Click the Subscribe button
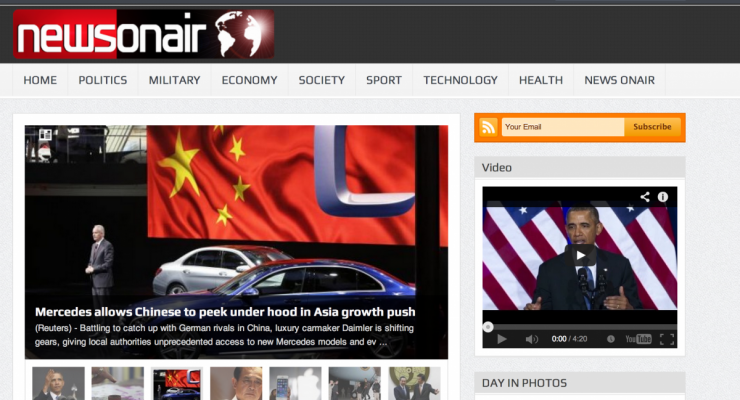The width and height of the screenshot is (740, 400). click(x=652, y=127)
